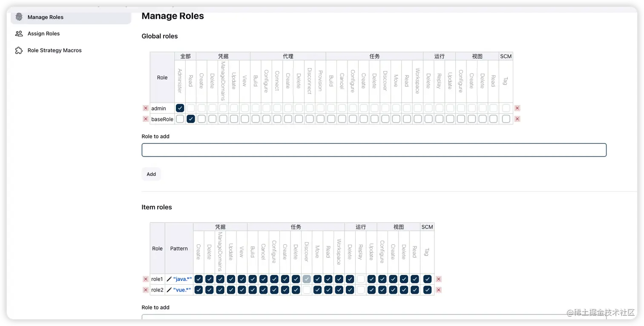Click 凭据 header in Global roles table

click(x=223, y=56)
